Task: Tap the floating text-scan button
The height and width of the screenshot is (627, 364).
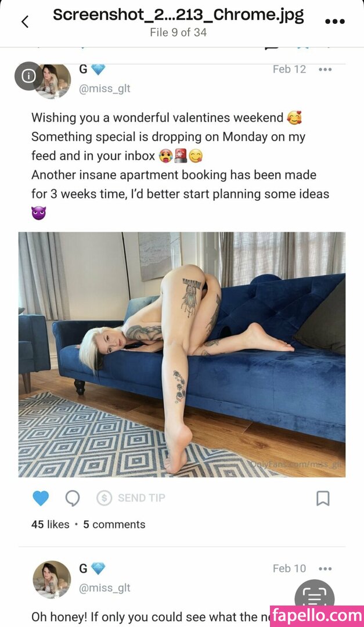Action: [x=315, y=597]
